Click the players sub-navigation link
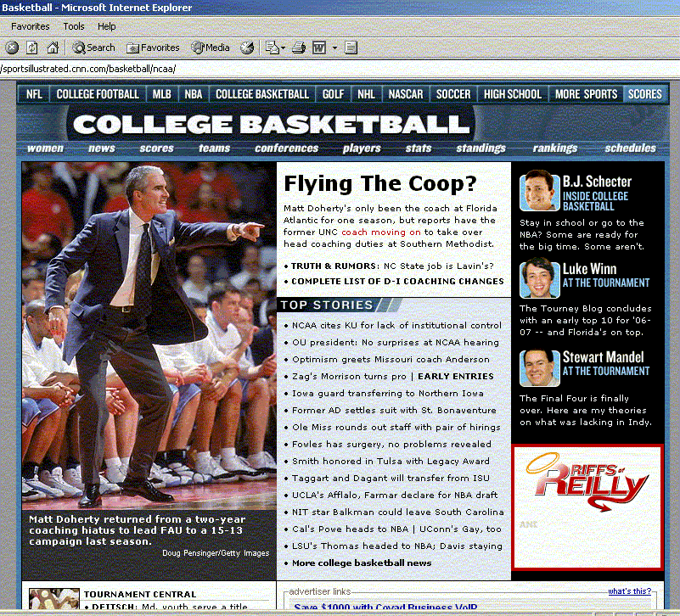 [362, 148]
